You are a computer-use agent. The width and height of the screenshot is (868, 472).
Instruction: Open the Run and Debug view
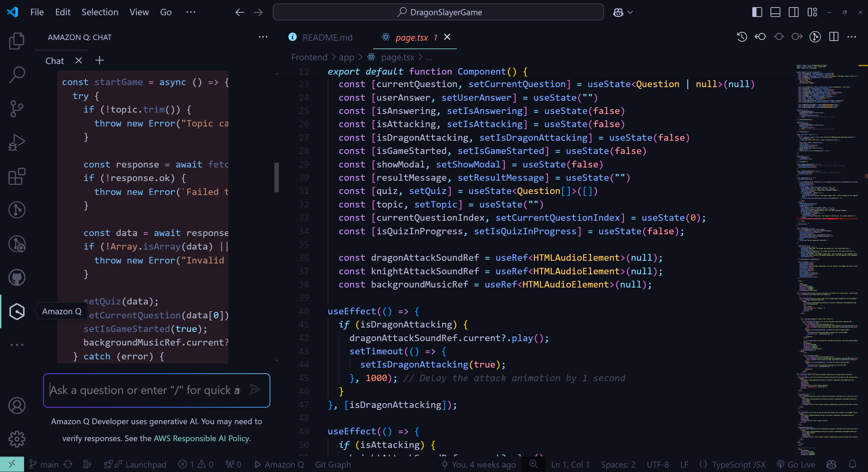17,142
